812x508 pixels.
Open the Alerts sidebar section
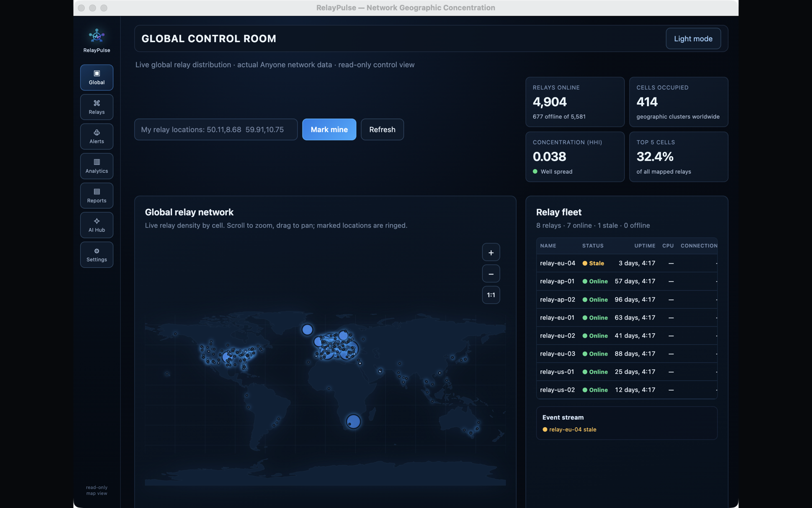96,136
